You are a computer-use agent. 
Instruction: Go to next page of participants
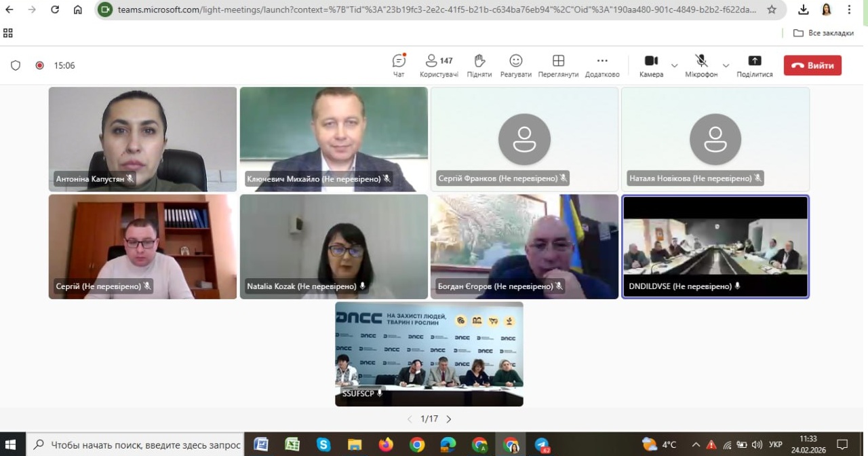pos(449,419)
